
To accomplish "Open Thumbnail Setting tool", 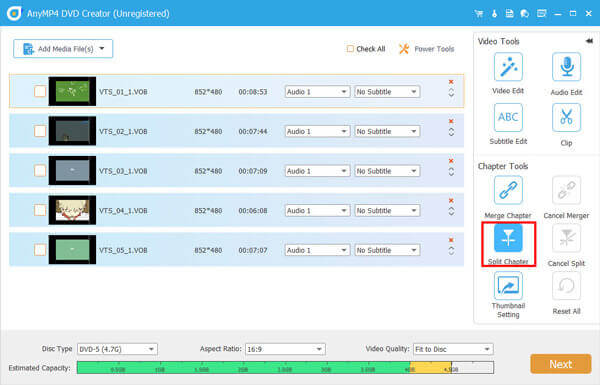I will click(508, 285).
